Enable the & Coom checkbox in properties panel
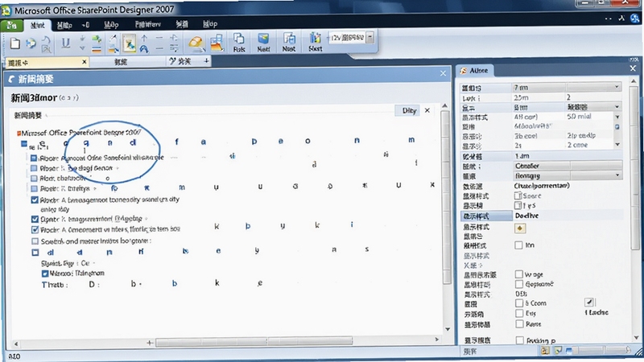 point(519,303)
